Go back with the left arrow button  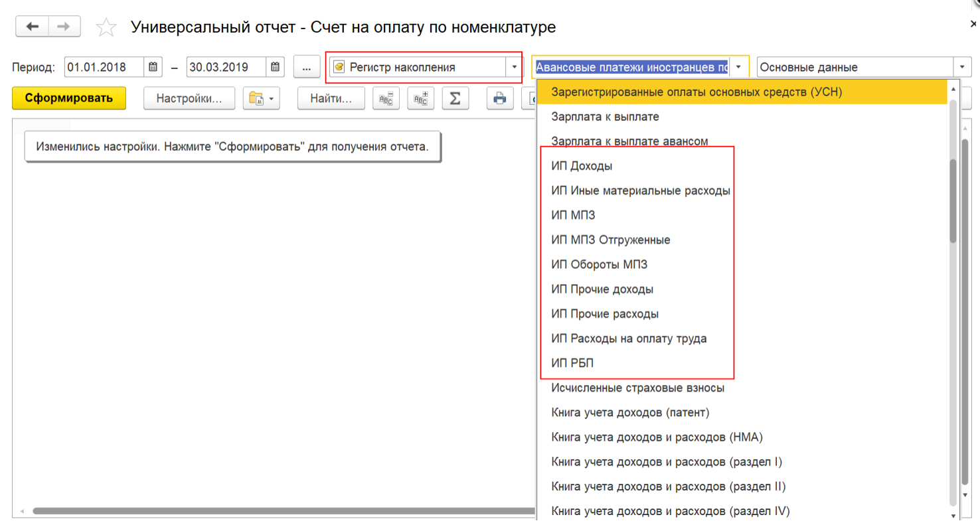(x=32, y=27)
